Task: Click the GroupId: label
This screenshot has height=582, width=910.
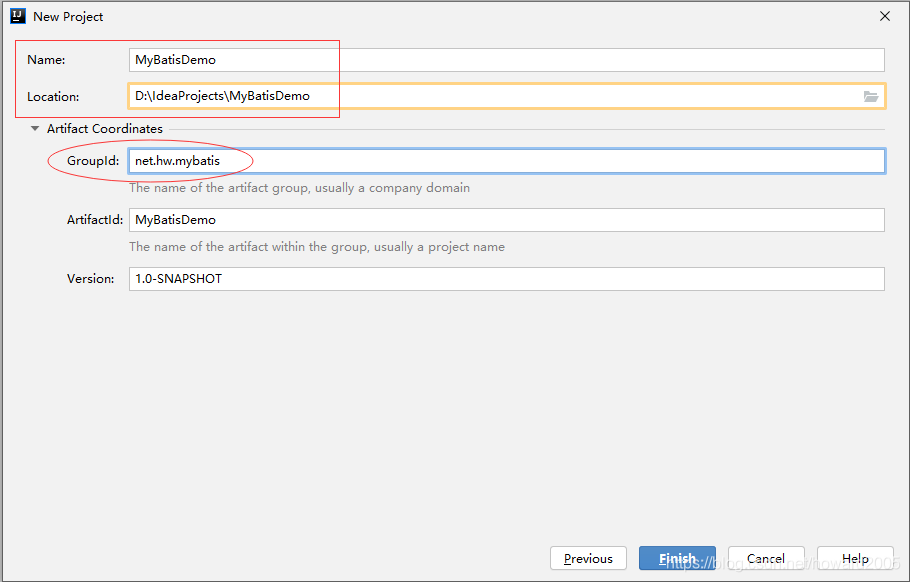Action: click(93, 161)
